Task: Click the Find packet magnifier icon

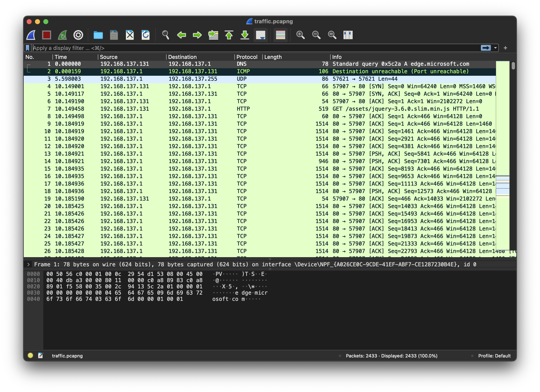Action: coord(165,35)
